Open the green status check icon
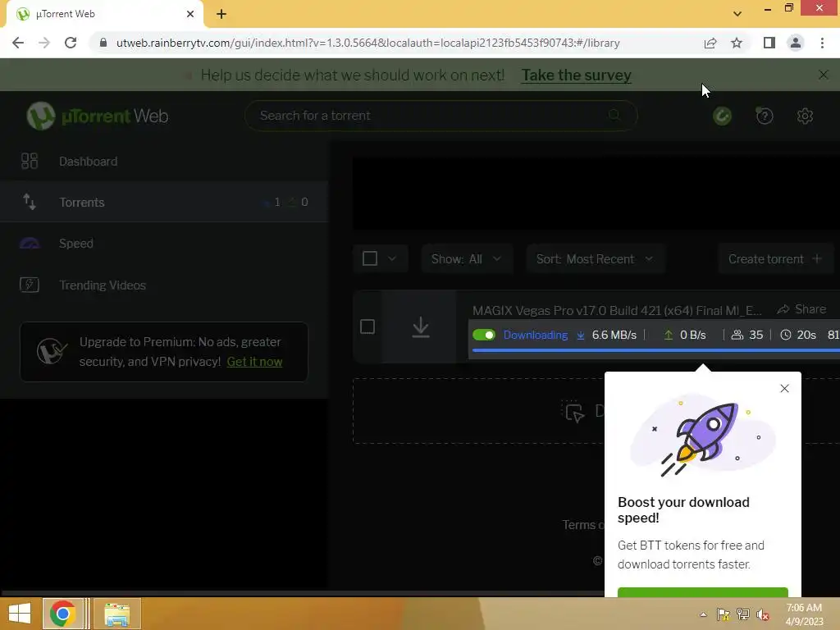 [x=722, y=116]
